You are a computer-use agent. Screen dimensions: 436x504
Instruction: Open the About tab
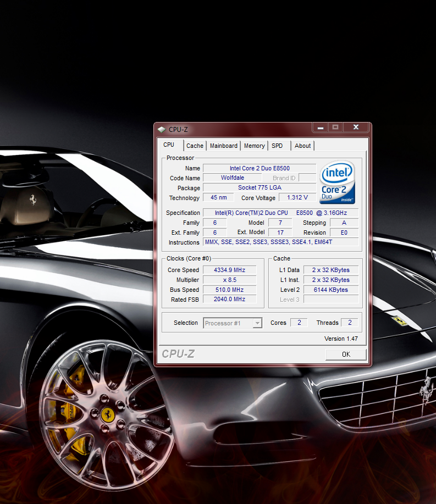pyautogui.click(x=302, y=146)
